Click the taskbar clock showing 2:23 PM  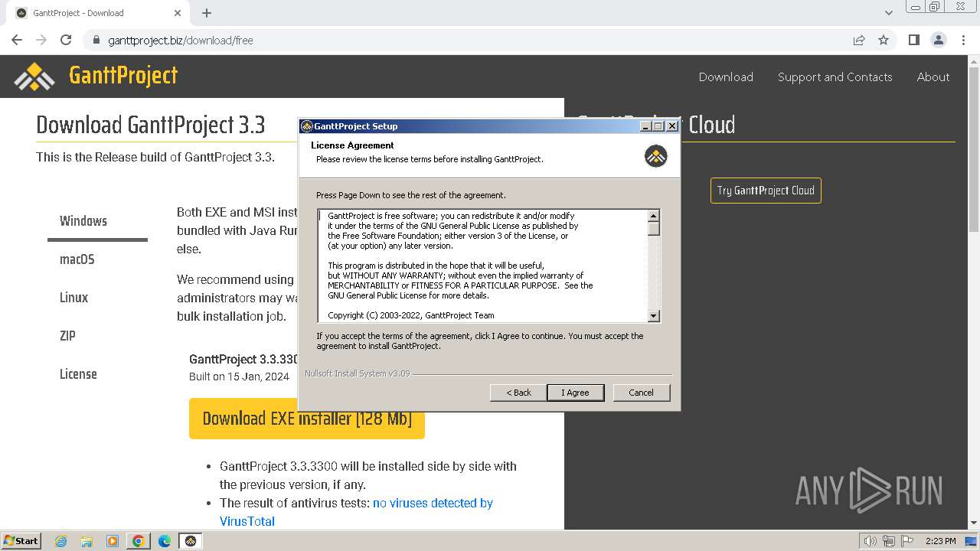point(940,541)
